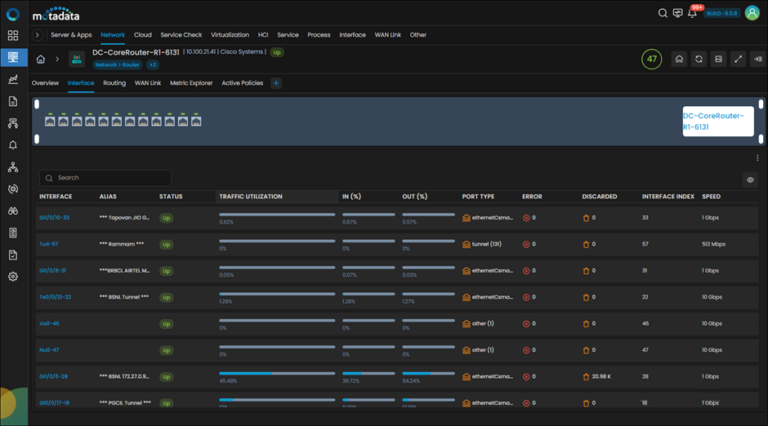Viewport: 768px width, 426px height.
Task: Open the dashboard grid icon in sidebar
Action: click(x=13, y=35)
